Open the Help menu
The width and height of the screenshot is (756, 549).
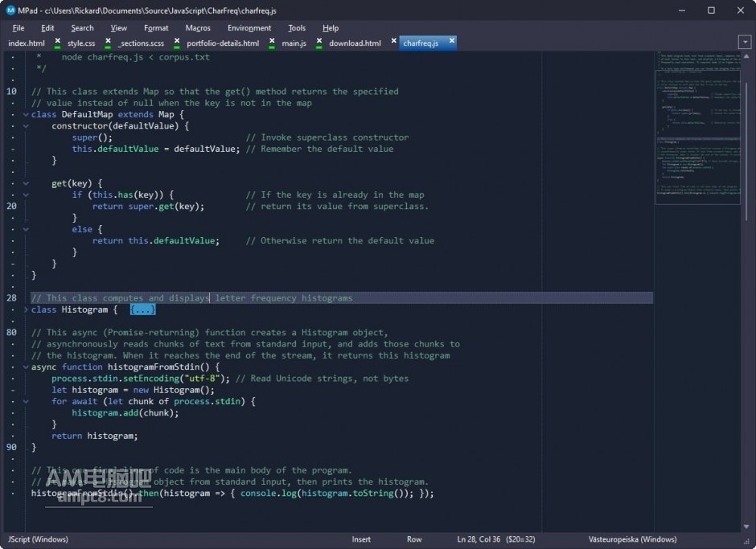(x=331, y=28)
